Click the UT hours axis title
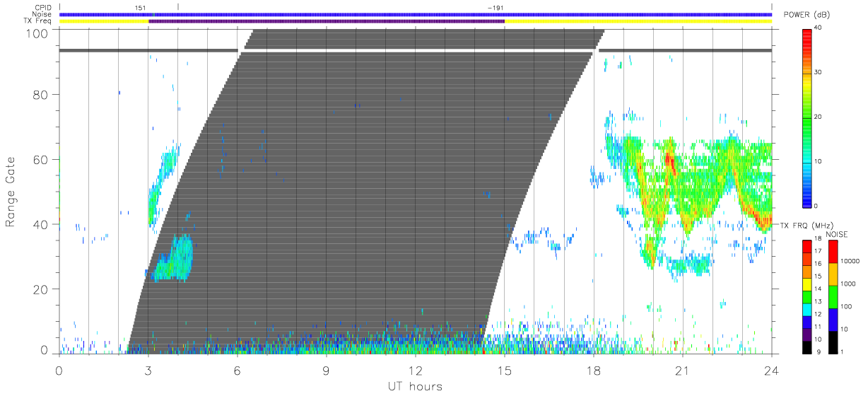Image resolution: width=868 pixels, height=401 pixels. coord(415,386)
